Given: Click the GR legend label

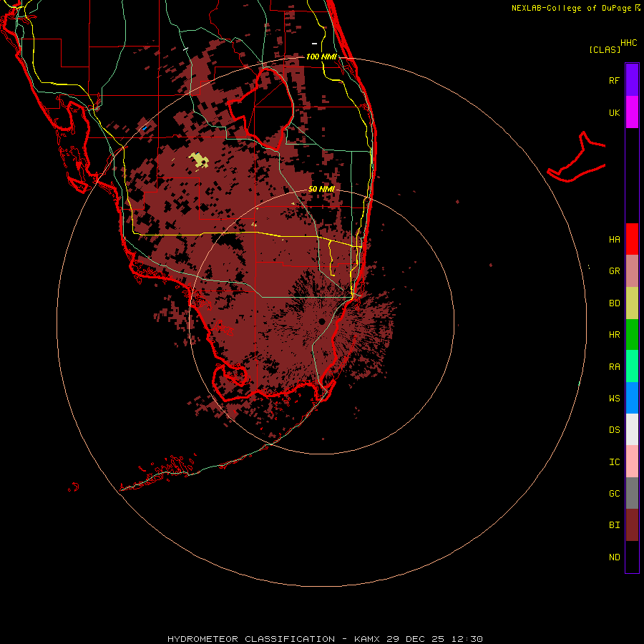Looking at the screenshot, I should tap(614, 271).
